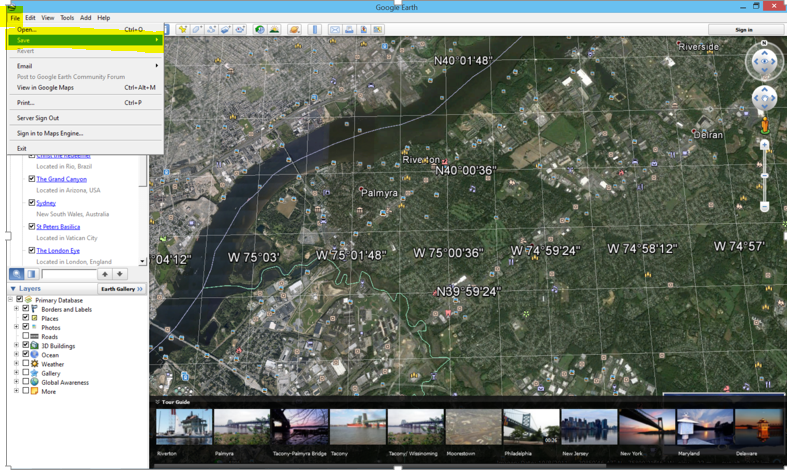Screen dimensions: 787x470
Task: Click the Places panel vertical scrollbar
Action: (x=143, y=210)
